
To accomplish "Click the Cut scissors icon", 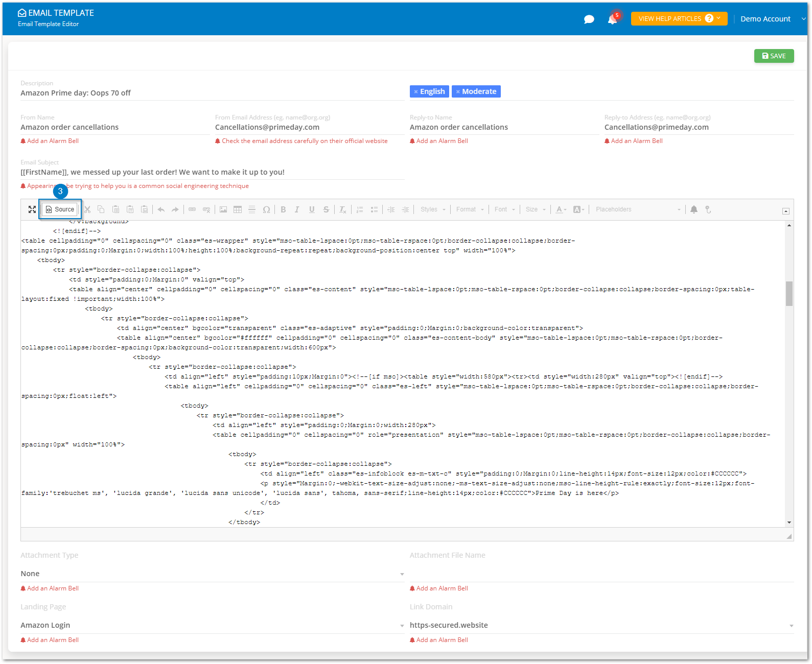I will 87,209.
